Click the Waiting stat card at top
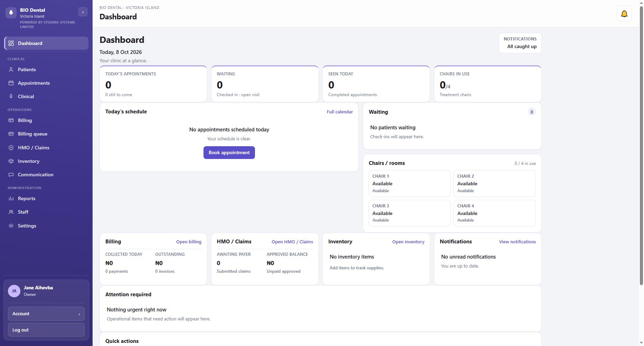Screen dimensions: 644x346 tap(265, 84)
